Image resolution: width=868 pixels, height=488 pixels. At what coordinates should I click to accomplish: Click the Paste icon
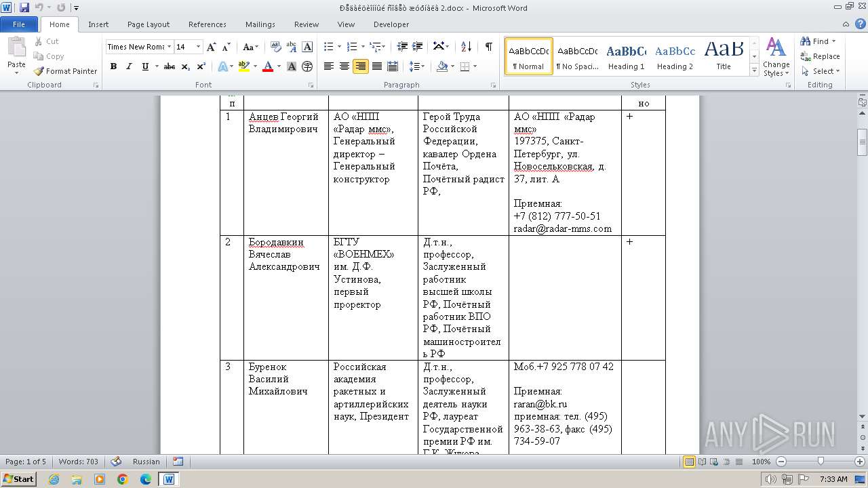point(16,48)
